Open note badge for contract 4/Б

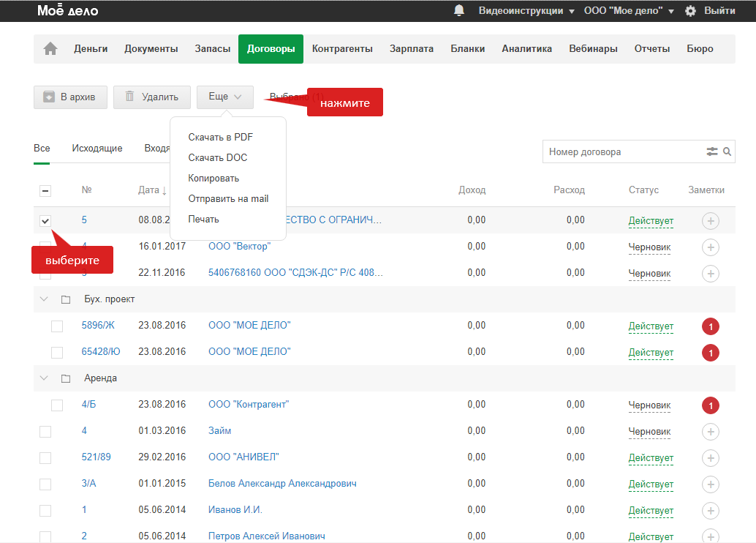click(710, 405)
